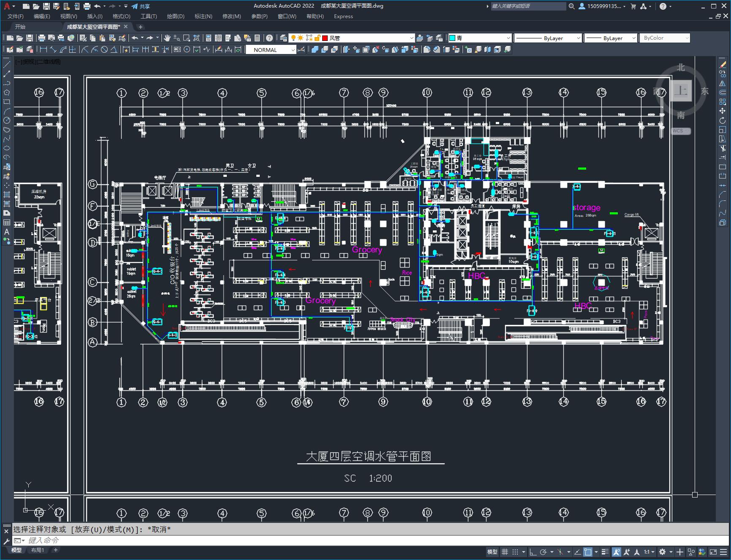Click the Center Mark tool
731x560 pixels.
(187, 50)
